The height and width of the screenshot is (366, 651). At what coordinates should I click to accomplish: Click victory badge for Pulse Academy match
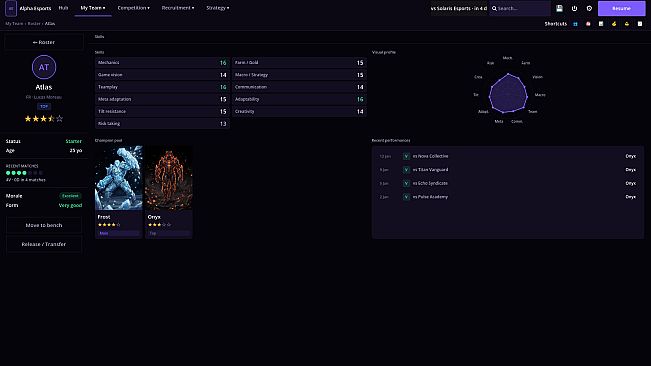click(x=406, y=197)
